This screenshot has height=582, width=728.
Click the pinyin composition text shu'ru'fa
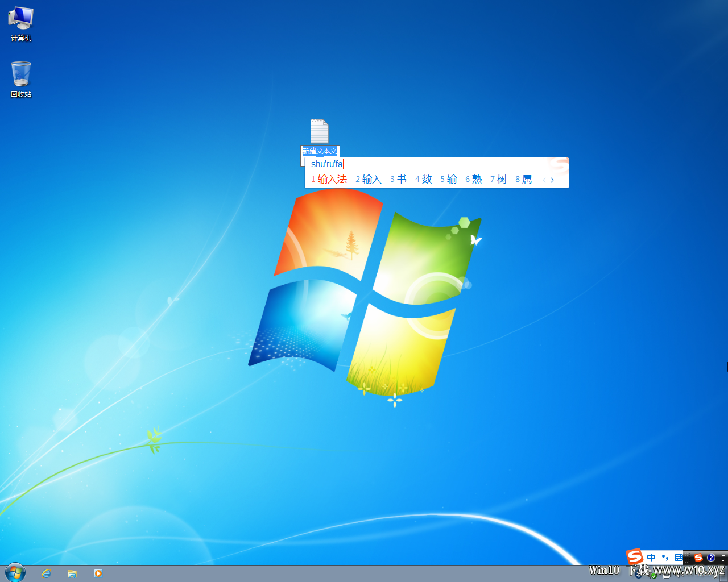pyautogui.click(x=327, y=164)
